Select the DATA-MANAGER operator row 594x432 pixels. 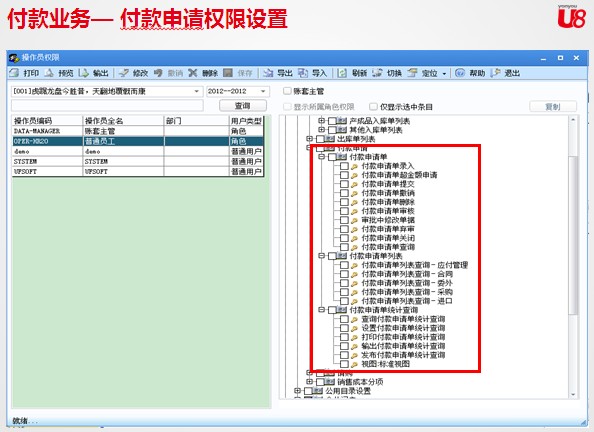(x=138, y=131)
